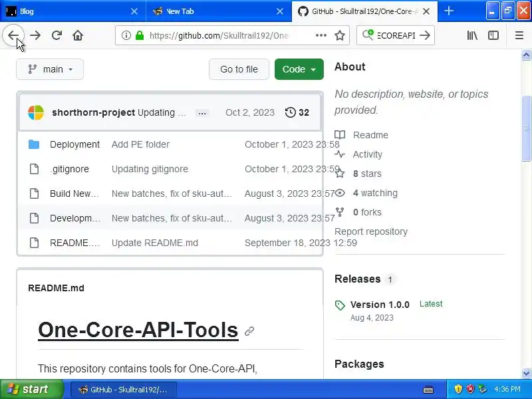Screen dimensions: 532x399
Task: Click the shorthorn-project avatar icon
Action: [x=36, y=112]
